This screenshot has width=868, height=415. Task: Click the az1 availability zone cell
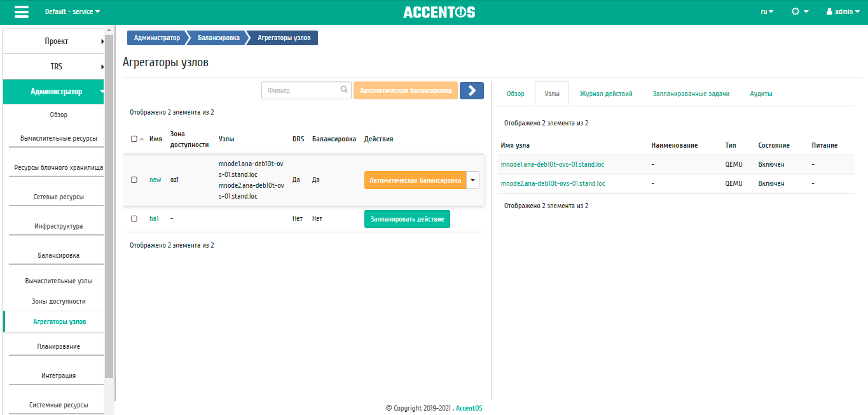point(175,180)
